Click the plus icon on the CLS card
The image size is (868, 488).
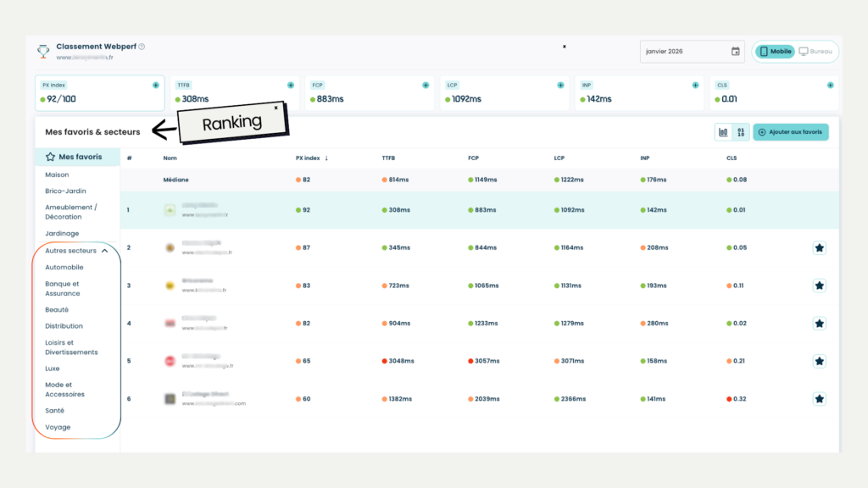coord(830,86)
